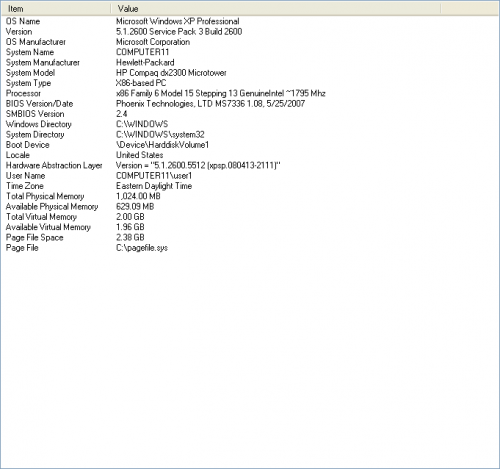Select value \Device\HarddiskVolume1
The image size is (500, 469).
[x=162, y=145]
